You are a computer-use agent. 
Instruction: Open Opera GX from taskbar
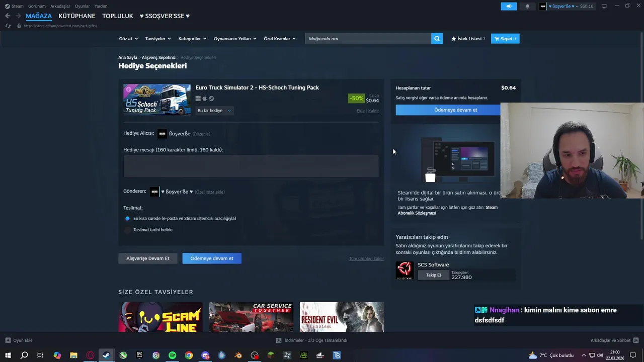click(90, 355)
